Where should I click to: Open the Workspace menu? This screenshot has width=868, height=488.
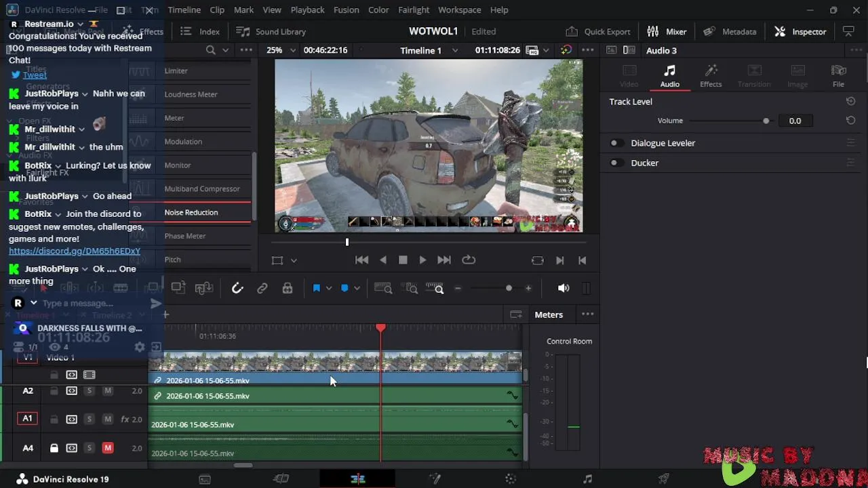(x=459, y=10)
